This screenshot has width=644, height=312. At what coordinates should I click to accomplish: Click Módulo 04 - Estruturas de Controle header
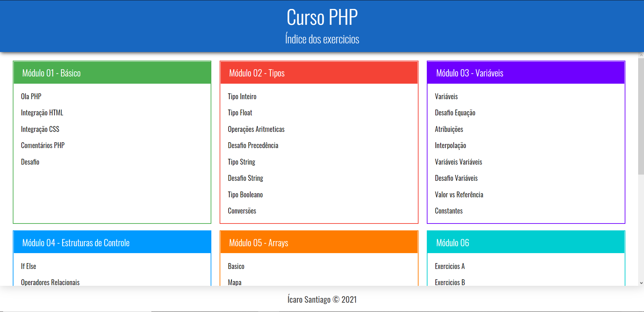point(112,242)
